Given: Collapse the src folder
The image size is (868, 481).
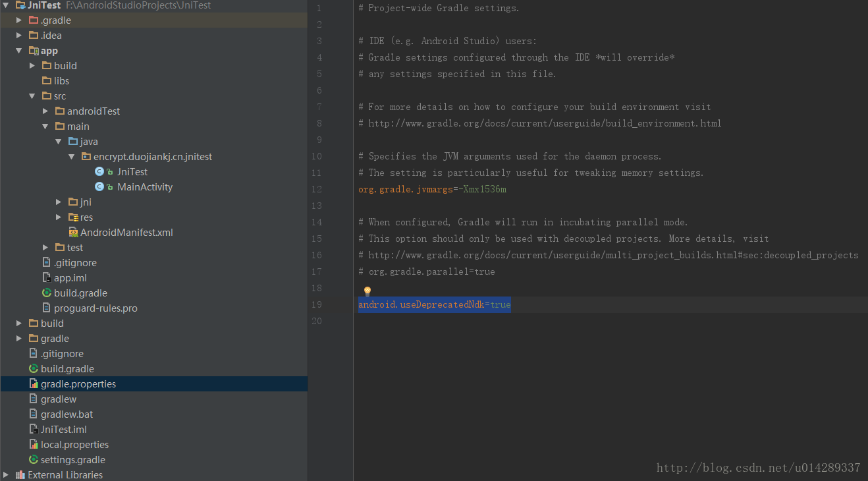Looking at the screenshot, I should 32,96.
